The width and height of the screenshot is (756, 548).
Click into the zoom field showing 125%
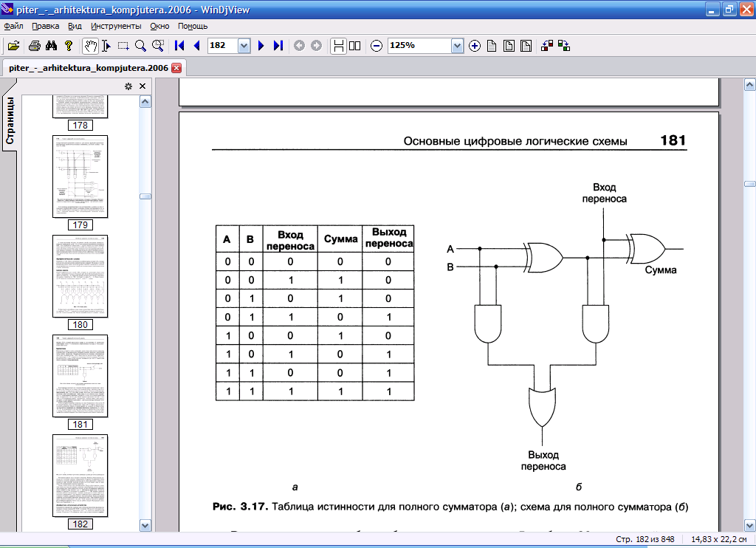[420, 46]
